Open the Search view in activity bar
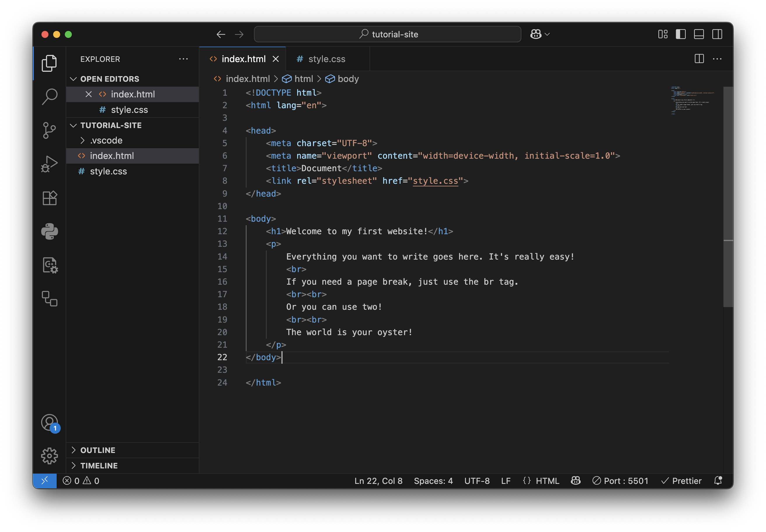766x532 pixels. click(x=49, y=96)
